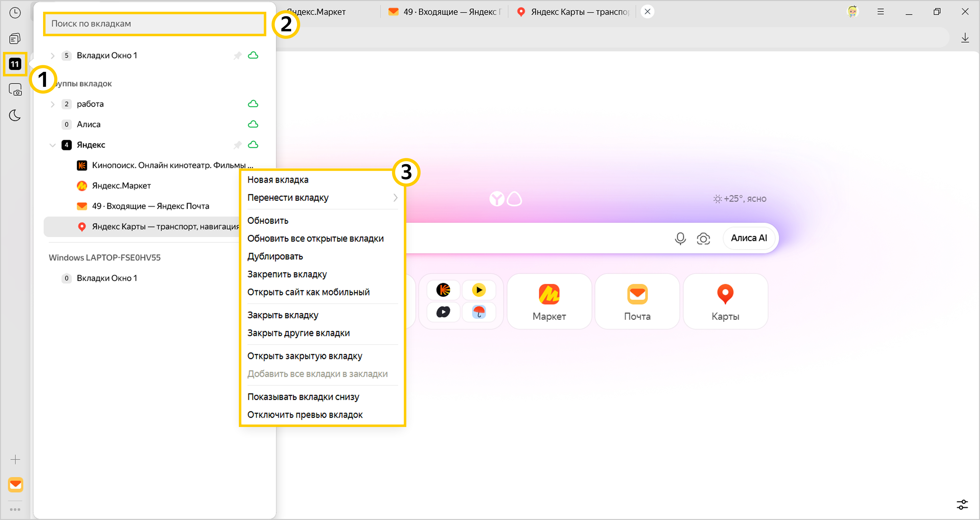Pin the Вкладки Окно 1 group
Screen dimensions: 980x520
pos(237,55)
